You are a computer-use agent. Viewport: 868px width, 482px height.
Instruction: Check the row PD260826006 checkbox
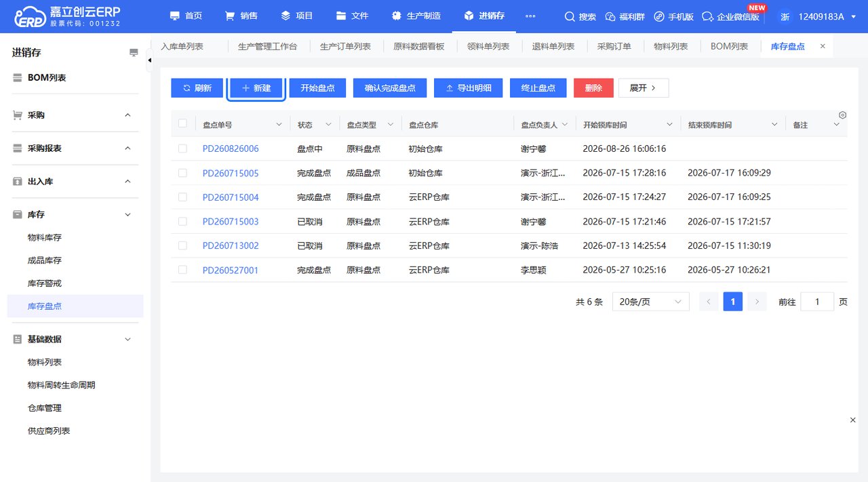coord(182,148)
